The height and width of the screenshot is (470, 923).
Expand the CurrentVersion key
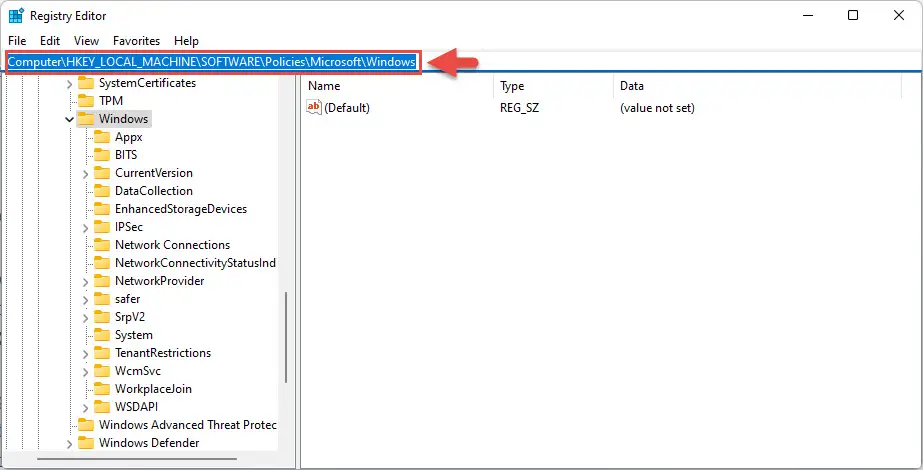click(85, 174)
